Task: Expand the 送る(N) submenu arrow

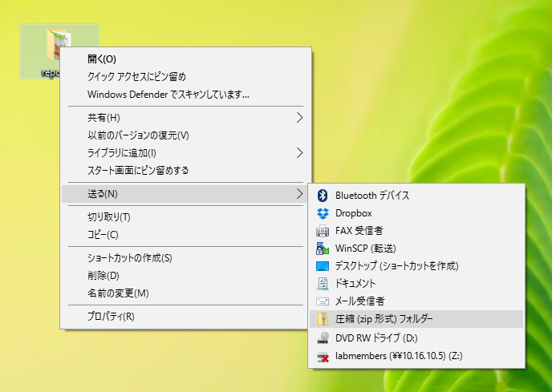Action: (299, 193)
